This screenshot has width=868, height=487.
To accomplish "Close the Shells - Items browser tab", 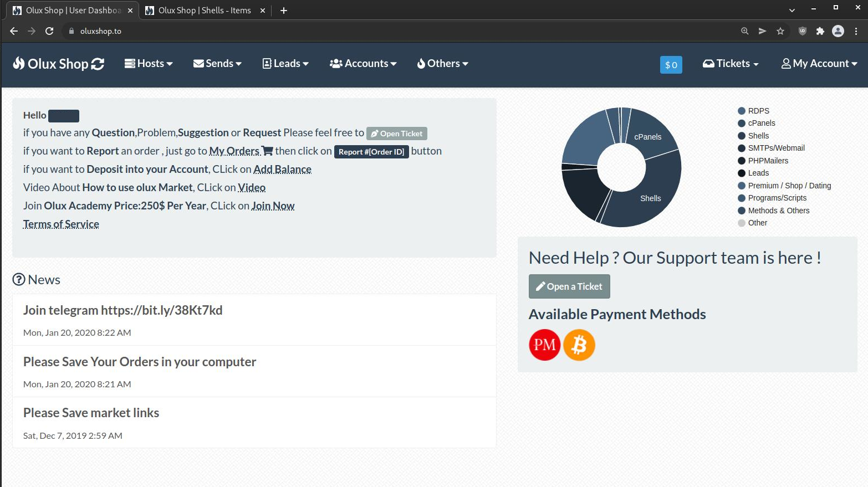I will 263,11.
